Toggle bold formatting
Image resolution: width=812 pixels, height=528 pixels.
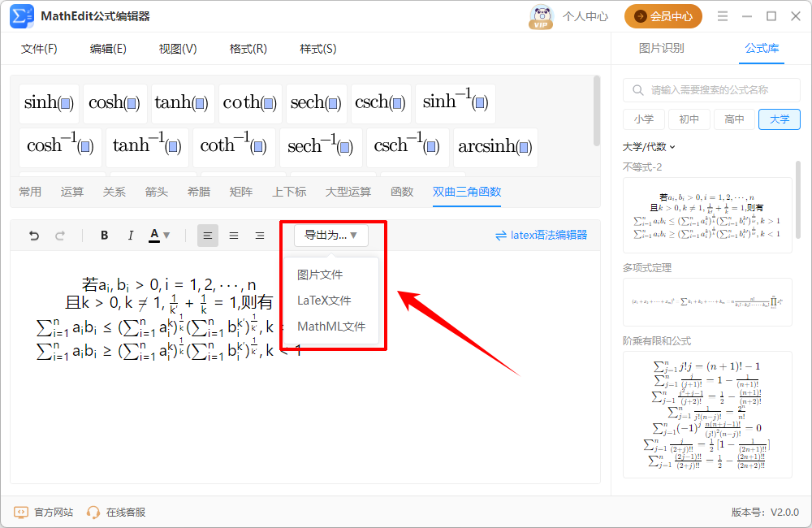pos(104,236)
